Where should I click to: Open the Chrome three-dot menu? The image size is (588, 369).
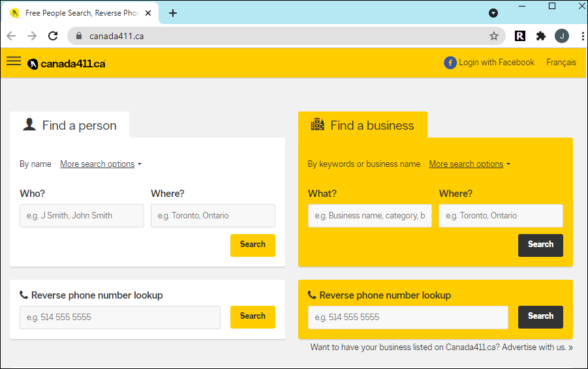(582, 36)
